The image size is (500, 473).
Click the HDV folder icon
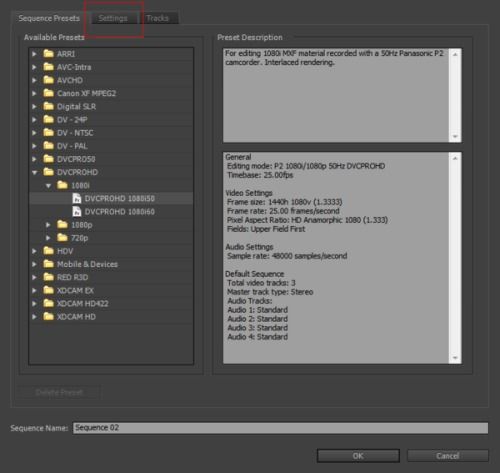[x=49, y=251]
